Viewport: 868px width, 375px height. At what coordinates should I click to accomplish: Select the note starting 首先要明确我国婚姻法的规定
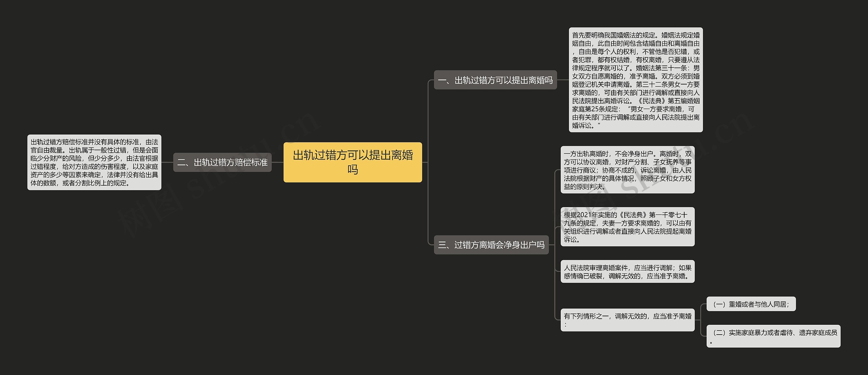pyautogui.click(x=635, y=80)
